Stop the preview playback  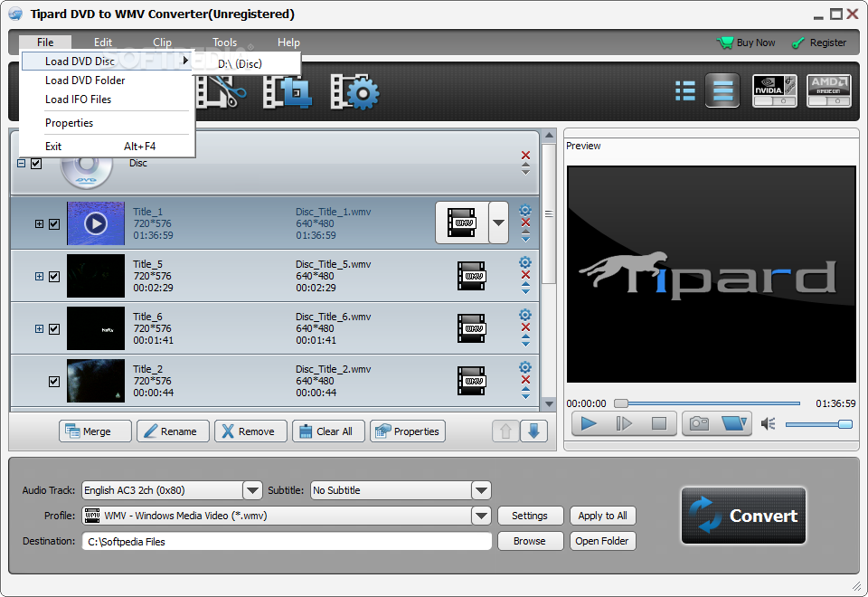[659, 423]
